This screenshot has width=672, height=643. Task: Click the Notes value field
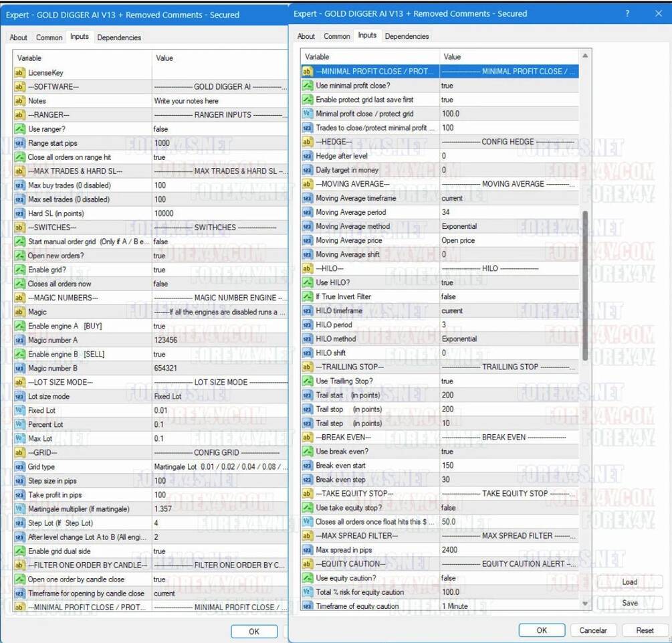[x=219, y=101]
